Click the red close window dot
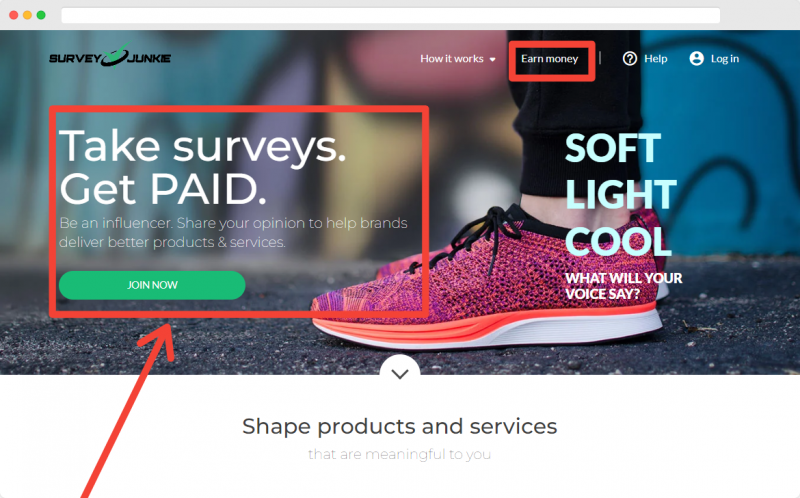This screenshot has width=800, height=498. (14, 15)
